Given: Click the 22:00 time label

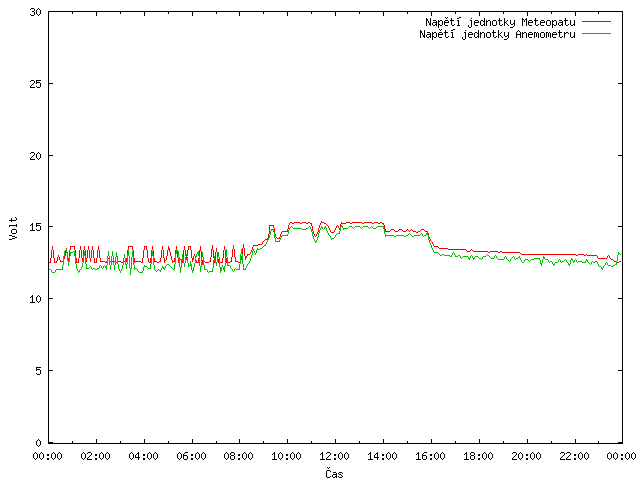Looking at the screenshot, I should click(x=574, y=456).
